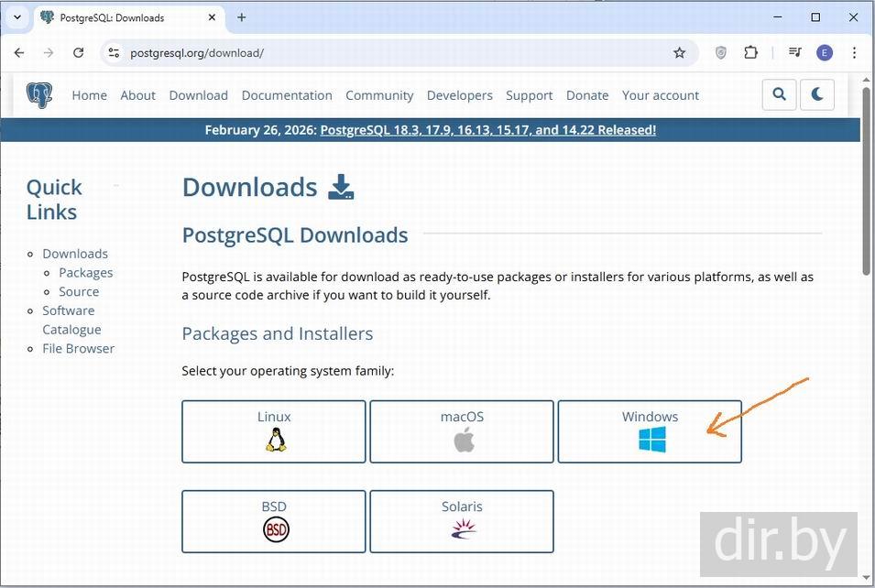Open the Donate menu item
Screen dimensions: 875x588
587,95
